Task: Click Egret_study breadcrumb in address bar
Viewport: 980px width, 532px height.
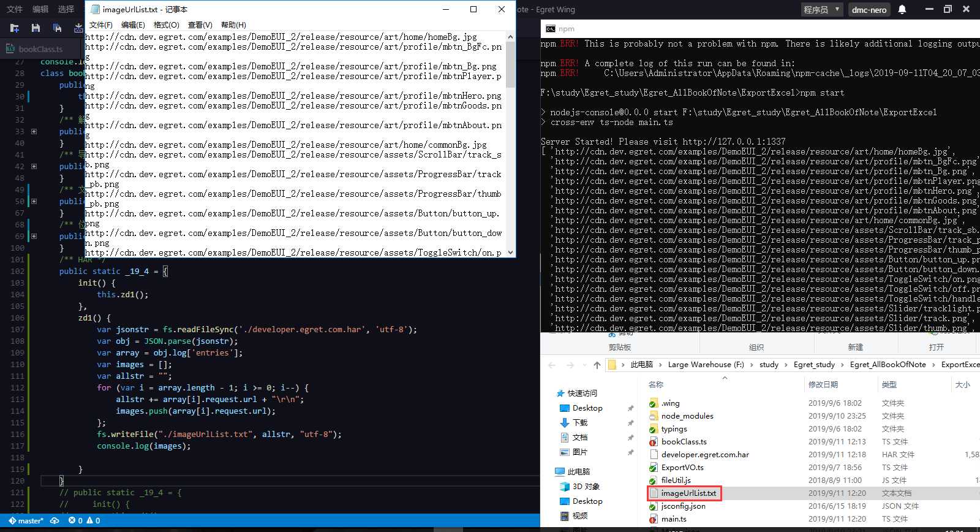Action: click(x=814, y=365)
